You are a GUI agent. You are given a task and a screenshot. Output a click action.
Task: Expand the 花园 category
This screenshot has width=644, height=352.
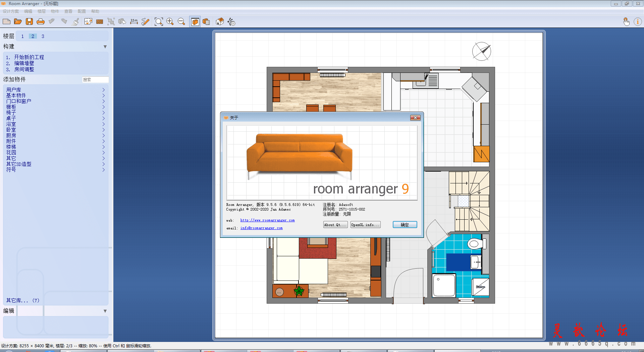coord(55,152)
